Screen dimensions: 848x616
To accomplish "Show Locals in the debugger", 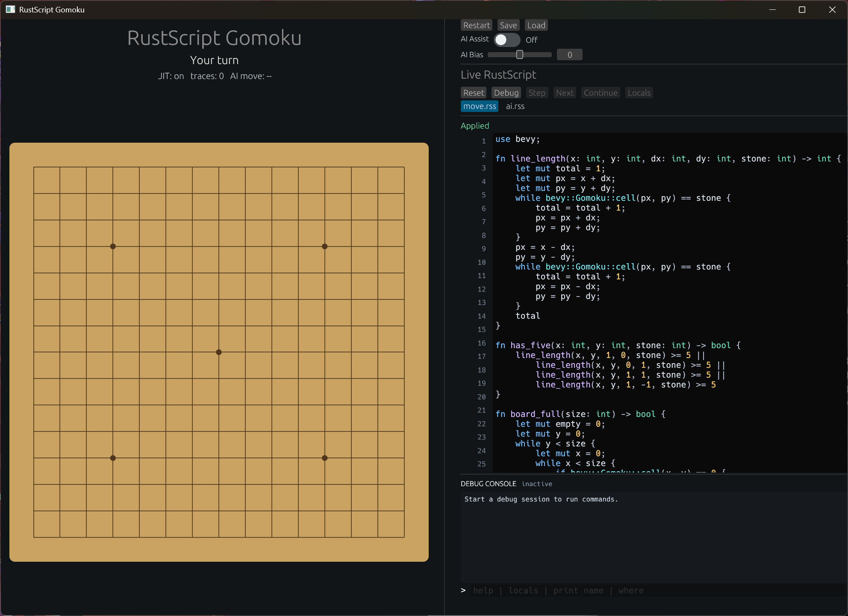I will pyautogui.click(x=639, y=93).
